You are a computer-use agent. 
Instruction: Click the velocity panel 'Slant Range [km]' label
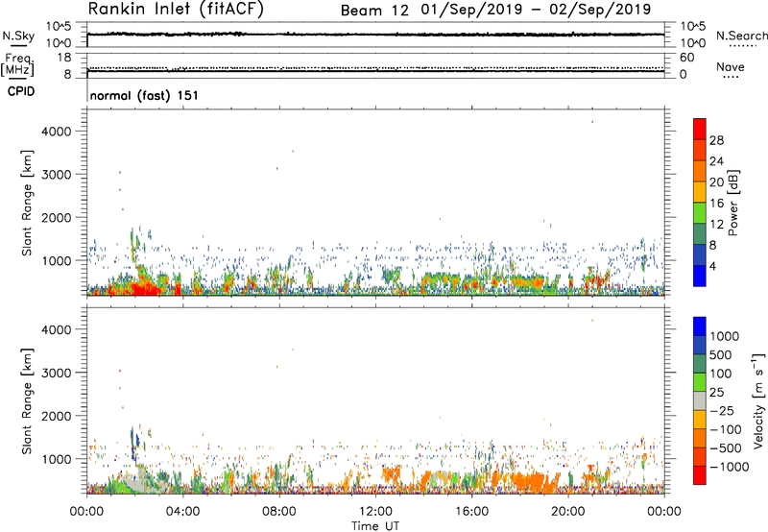coord(27,401)
